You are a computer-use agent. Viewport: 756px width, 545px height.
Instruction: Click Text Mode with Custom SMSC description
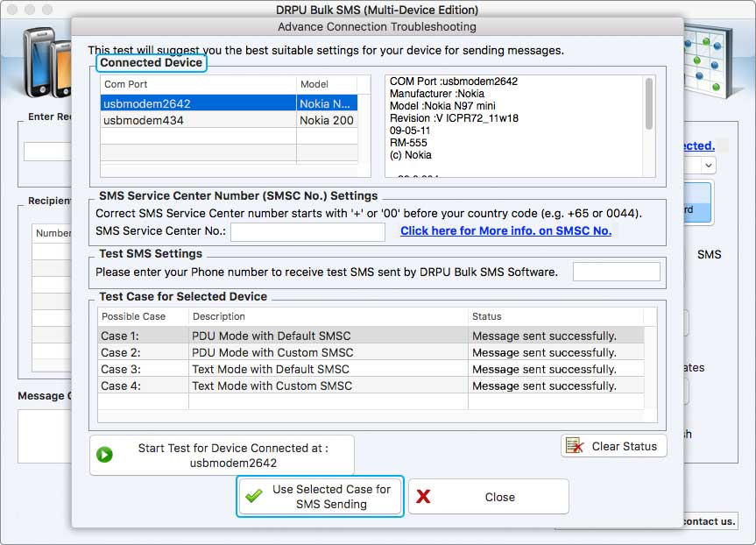pos(272,386)
